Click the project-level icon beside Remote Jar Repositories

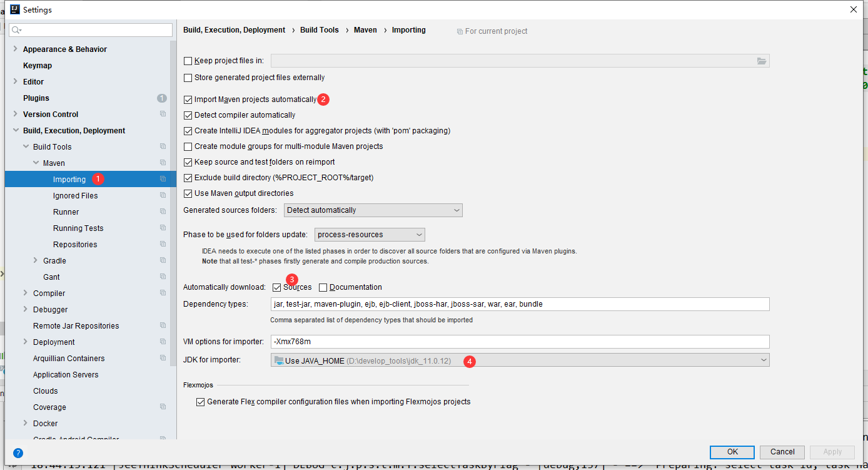click(163, 325)
